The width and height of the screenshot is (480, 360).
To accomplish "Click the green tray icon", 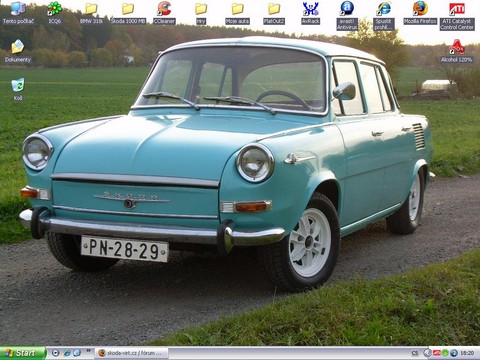I will 445,353.
